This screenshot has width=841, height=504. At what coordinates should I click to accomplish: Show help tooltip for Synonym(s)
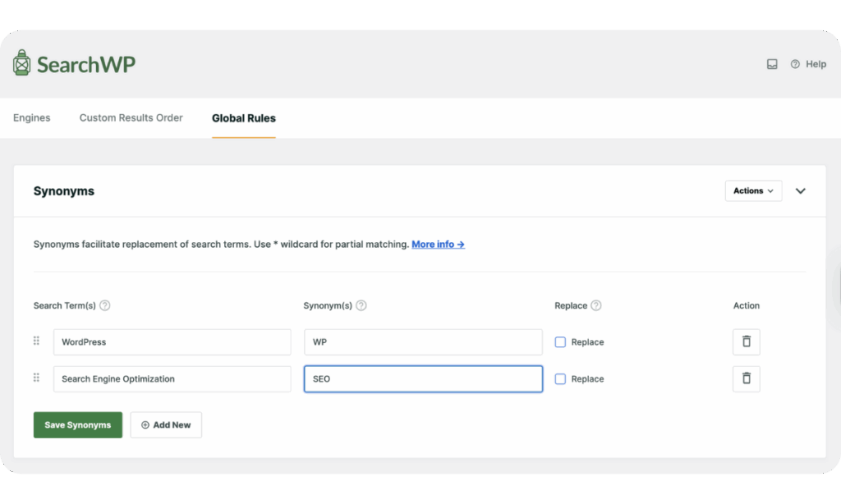point(361,305)
